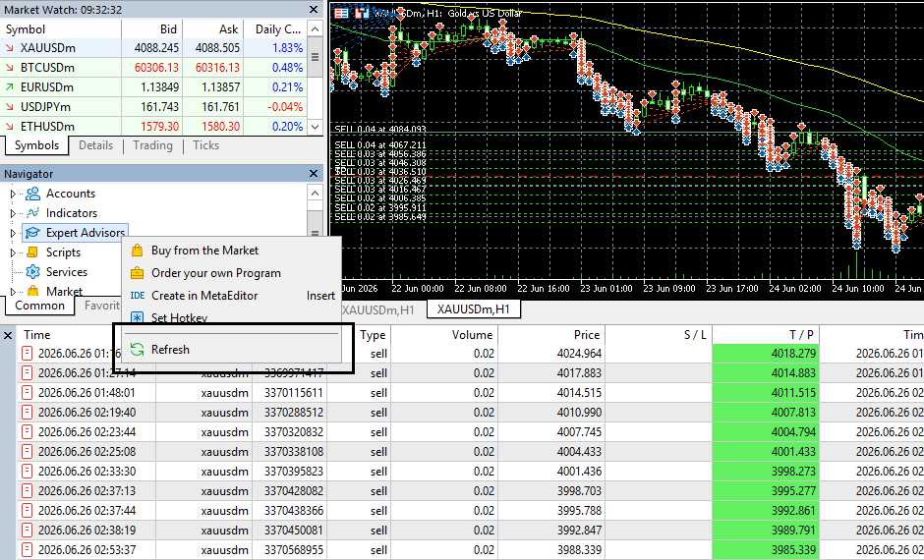924x560 pixels.
Task: Expand the Scripts tree node
Action: [x=13, y=252]
